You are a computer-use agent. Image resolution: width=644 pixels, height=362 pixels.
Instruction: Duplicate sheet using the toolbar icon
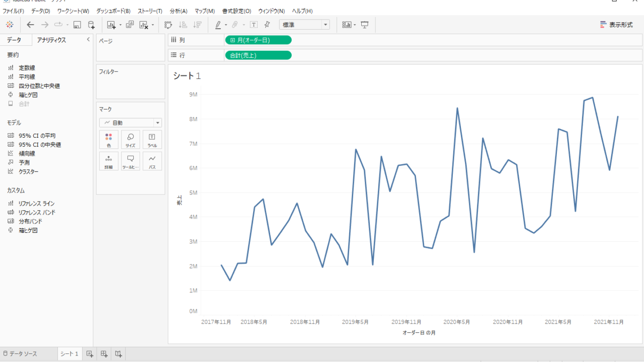pyautogui.click(x=130, y=25)
